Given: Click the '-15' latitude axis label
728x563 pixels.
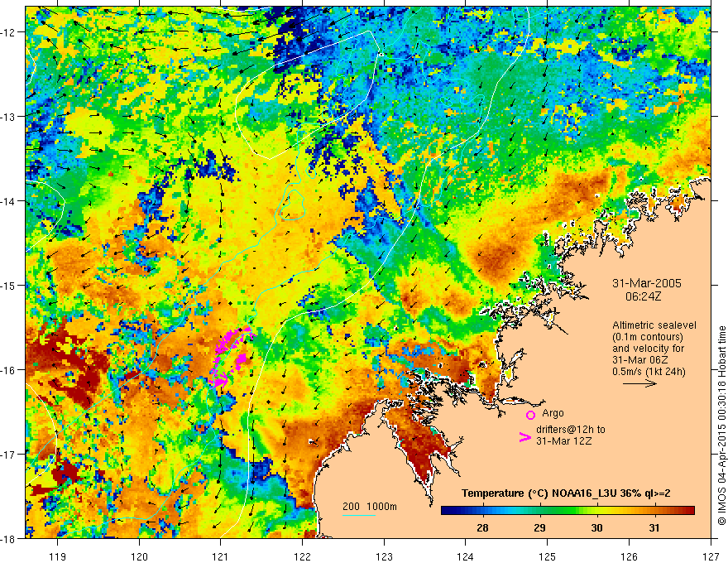Looking at the screenshot, I should tap(9, 286).
